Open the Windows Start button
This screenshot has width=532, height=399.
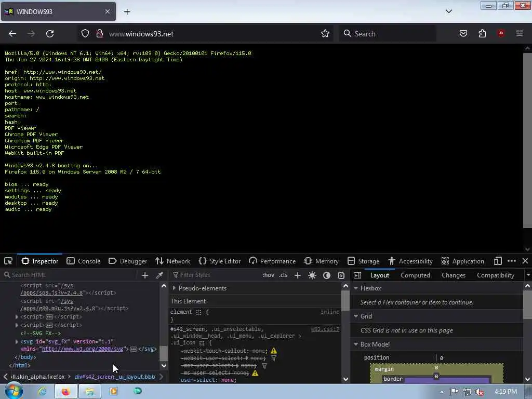[x=13, y=391]
